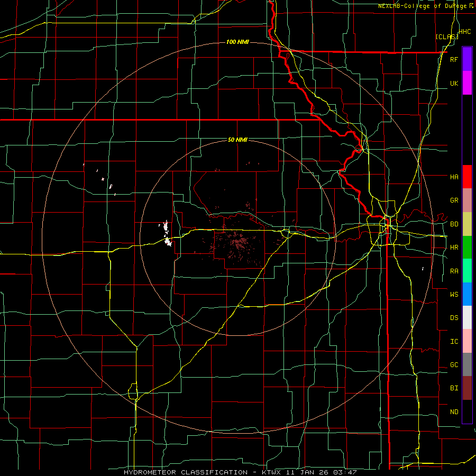This screenshot has width=476, height=476.
Task: Click the KTWX radar site identifier
Action: point(272,472)
